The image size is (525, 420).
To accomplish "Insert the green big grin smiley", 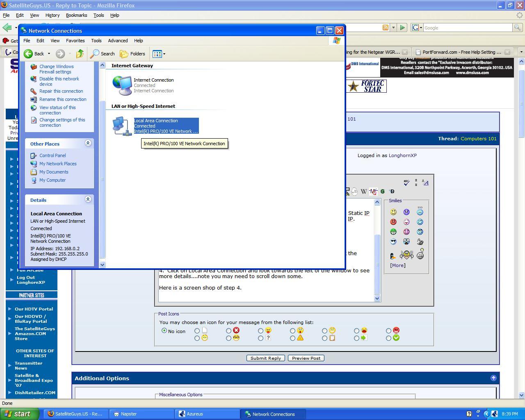I will point(393,232).
